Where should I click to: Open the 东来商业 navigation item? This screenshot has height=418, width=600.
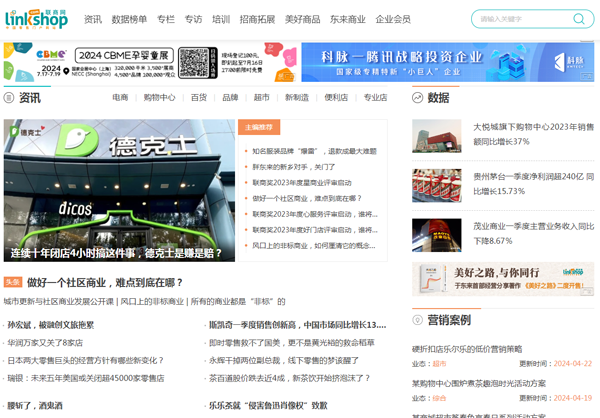(348, 19)
